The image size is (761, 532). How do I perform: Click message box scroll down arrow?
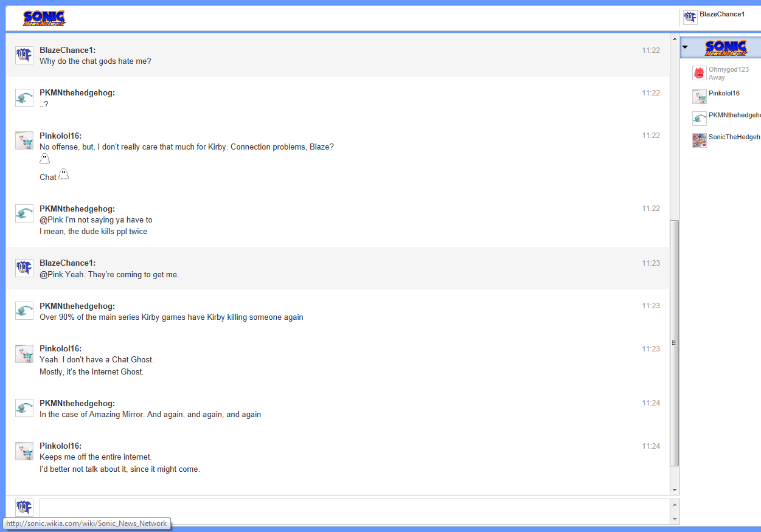point(674,519)
